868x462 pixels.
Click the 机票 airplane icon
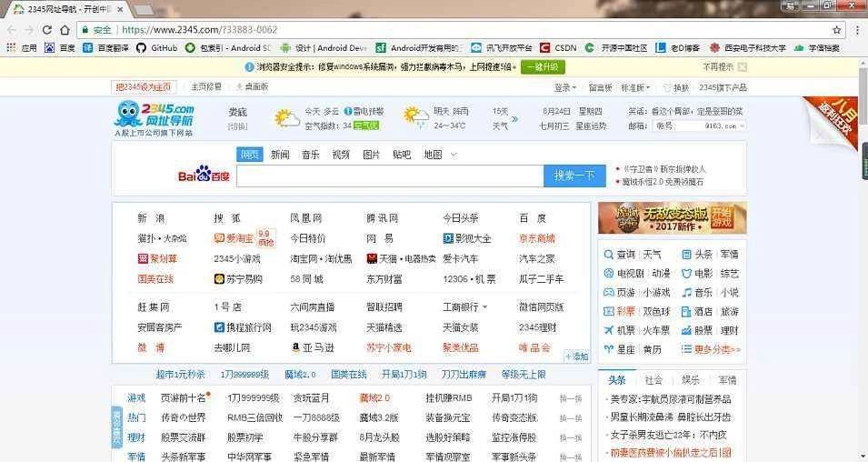coord(608,331)
